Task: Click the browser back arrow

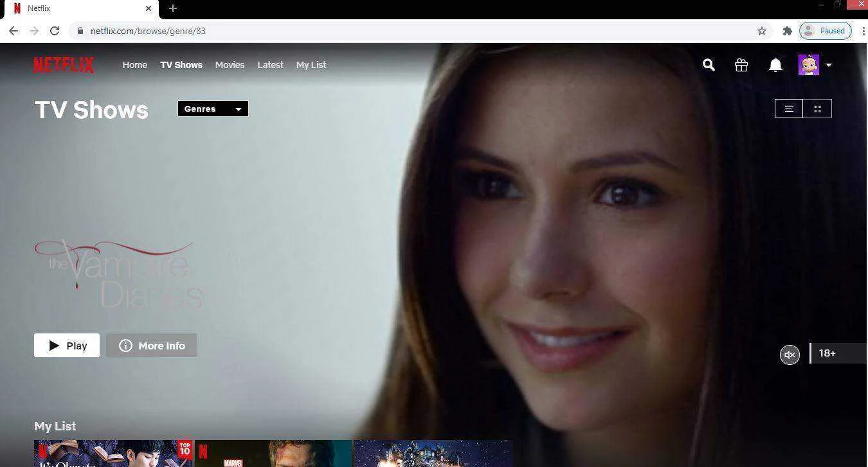Action: 14,31
